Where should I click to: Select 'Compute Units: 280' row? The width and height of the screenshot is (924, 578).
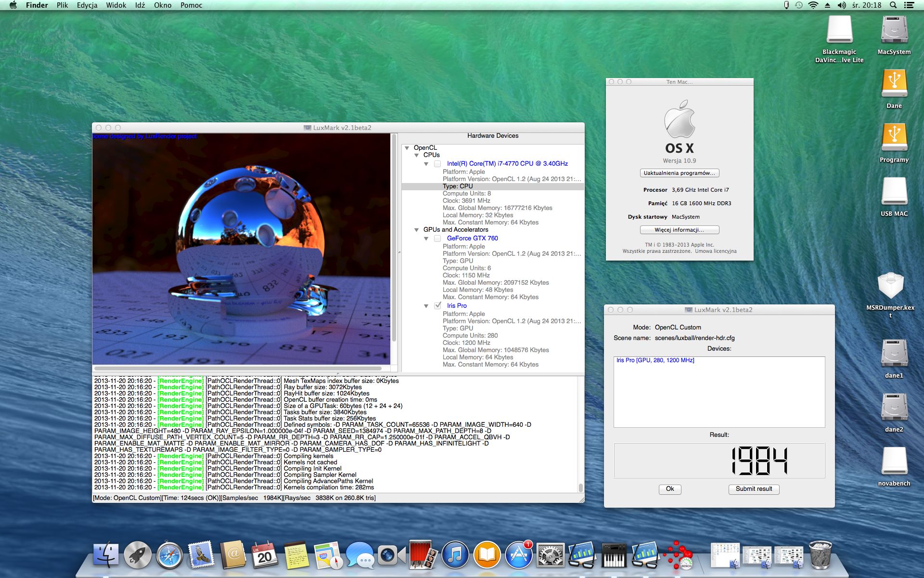(x=470, y=336)
